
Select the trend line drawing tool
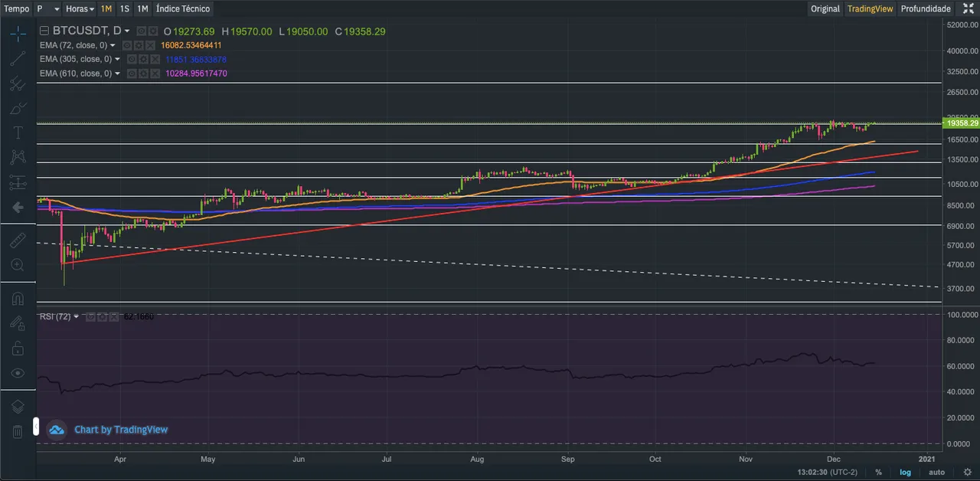[x=18, y=59]
